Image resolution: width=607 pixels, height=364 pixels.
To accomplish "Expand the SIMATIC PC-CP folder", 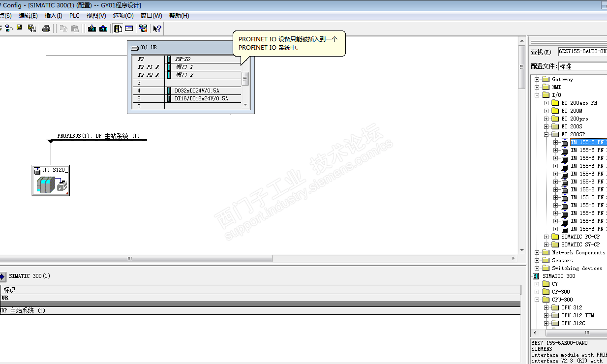I will tap(546, 237).
